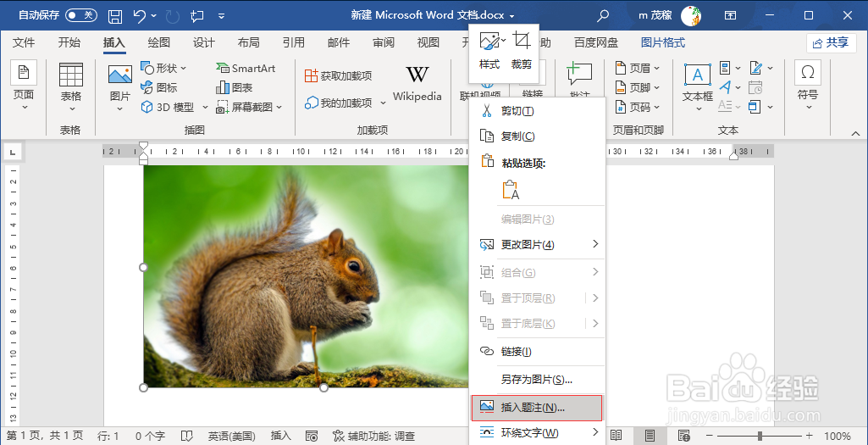Click the 裁剪 crop button
Image resolution: width=868 pixels, height=445 pixels.
pyautogui.click(x=521, y=51)
